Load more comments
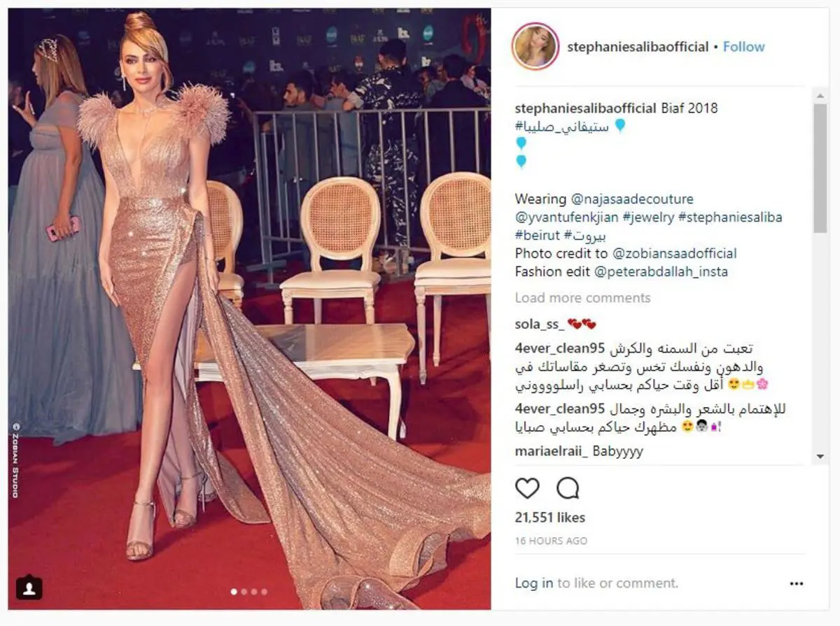Viewport: 840px width, 626px height. coord(582,298)
